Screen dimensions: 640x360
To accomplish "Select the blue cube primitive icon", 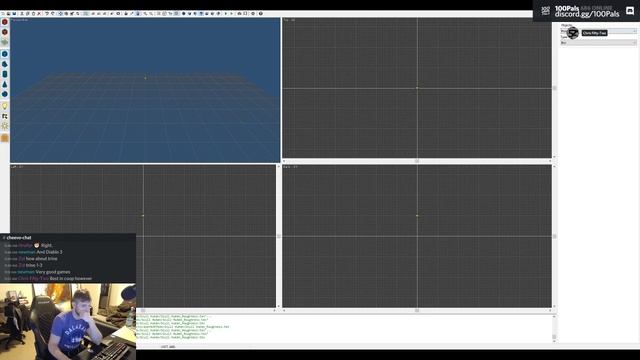I will tap(4, 64).
